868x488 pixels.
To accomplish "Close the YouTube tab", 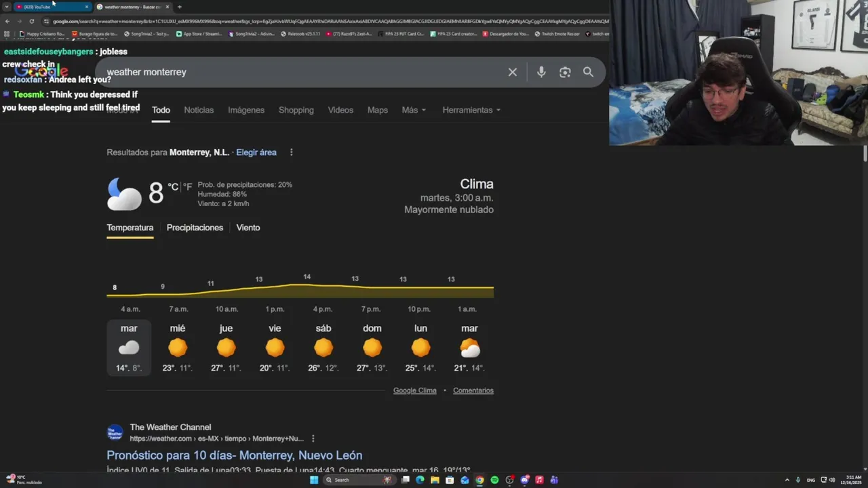I will [86, 7].
